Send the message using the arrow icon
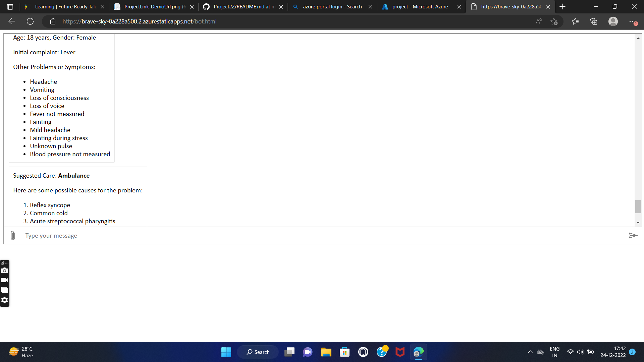 click(633, 236)
